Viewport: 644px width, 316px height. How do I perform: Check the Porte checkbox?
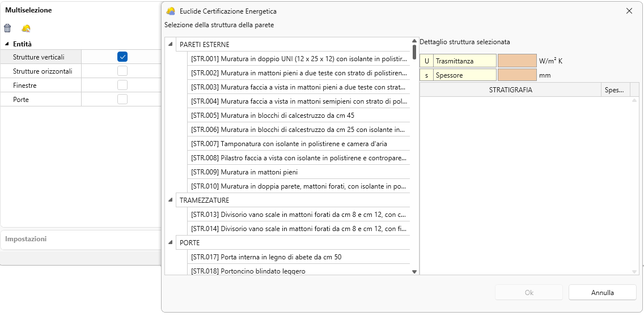pos(122,99)
